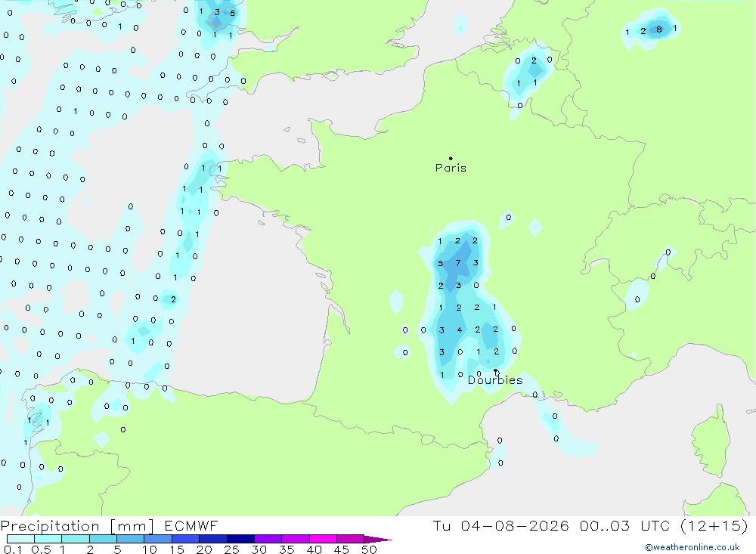Click the weatheronline.co.uk watermark link

[x=692, y=547]
